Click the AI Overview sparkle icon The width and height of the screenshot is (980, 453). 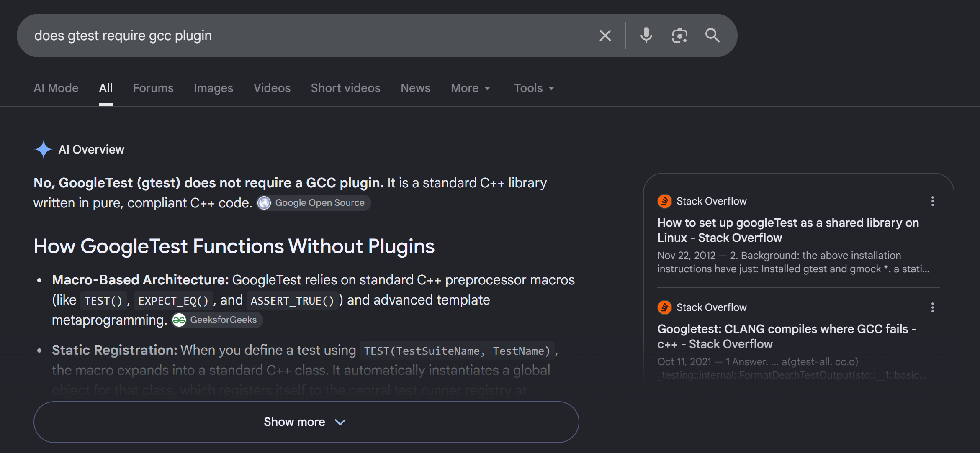click(43, 149)
